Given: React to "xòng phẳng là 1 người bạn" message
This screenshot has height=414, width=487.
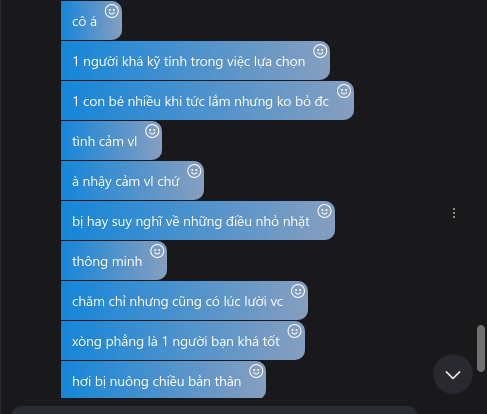Looking at the screenshot, I should coord(295,331).
